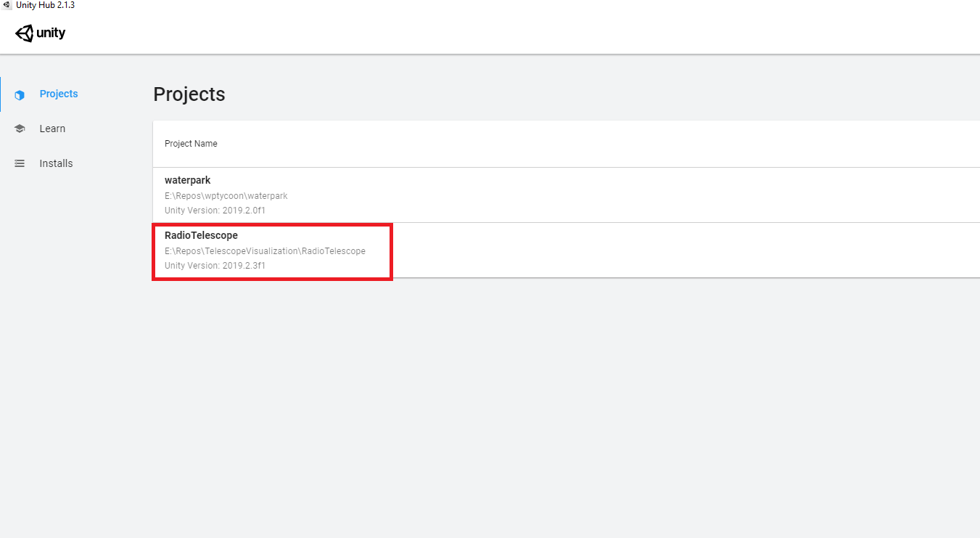The height and width of the screenshot is (538, 980).
Task: Open the waterpark project
Action: (187, 180)
